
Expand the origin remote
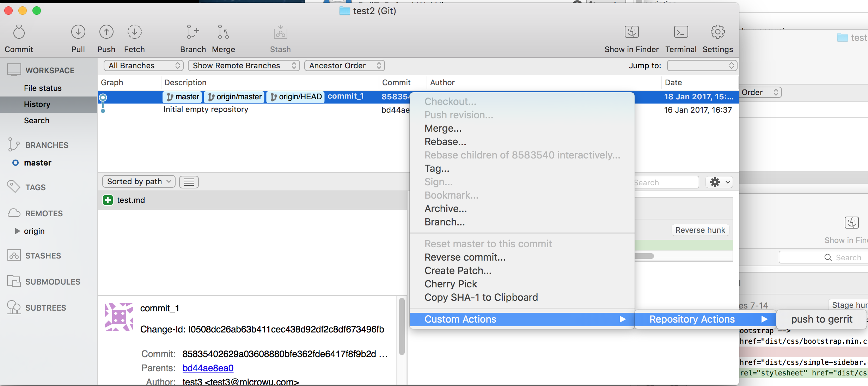[17, 231]
